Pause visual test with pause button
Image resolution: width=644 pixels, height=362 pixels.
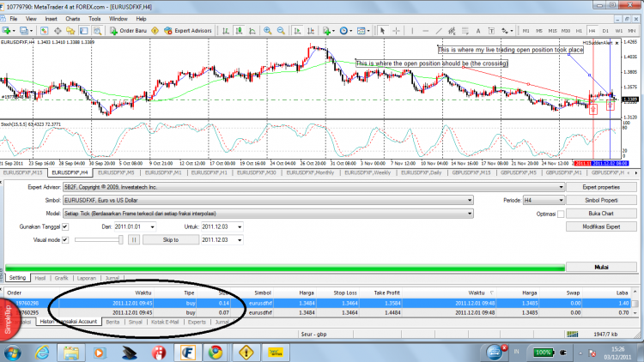(x=133, y=239)
